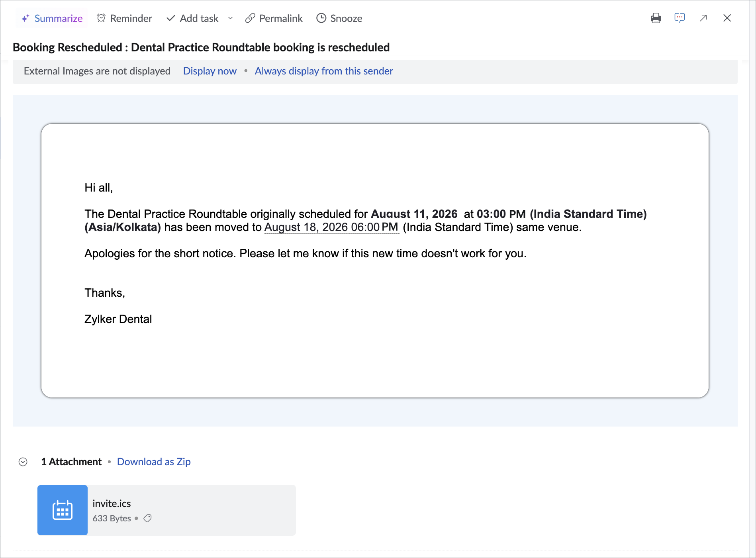Click the Reminder alarm clock icon
756x558 pixels.
[101, 18]
